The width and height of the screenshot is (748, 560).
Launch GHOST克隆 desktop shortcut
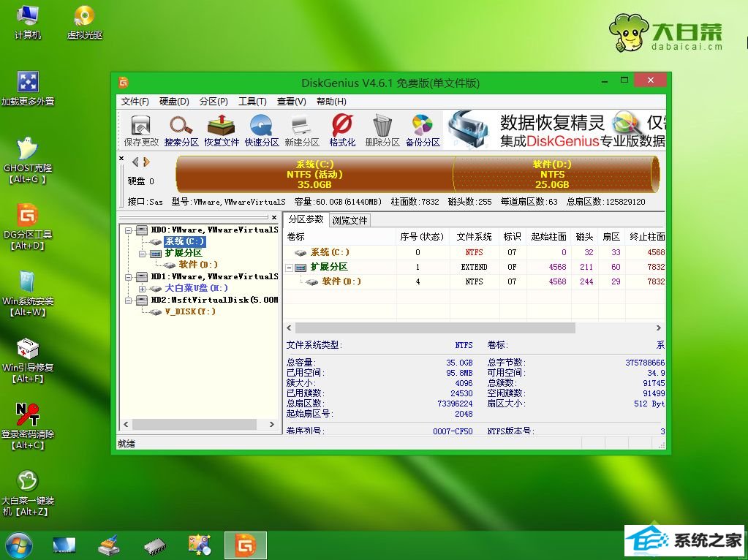tap(28, 161)
